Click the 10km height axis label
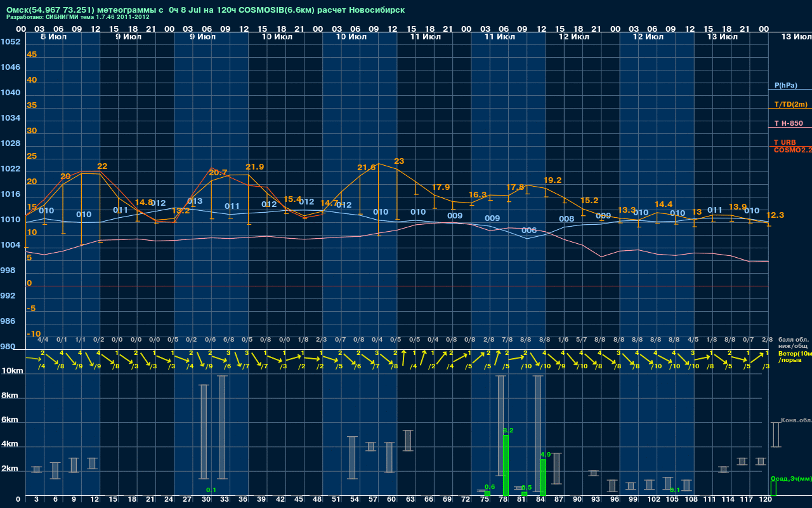Screen dimensions: 812x508 (12, 371)
